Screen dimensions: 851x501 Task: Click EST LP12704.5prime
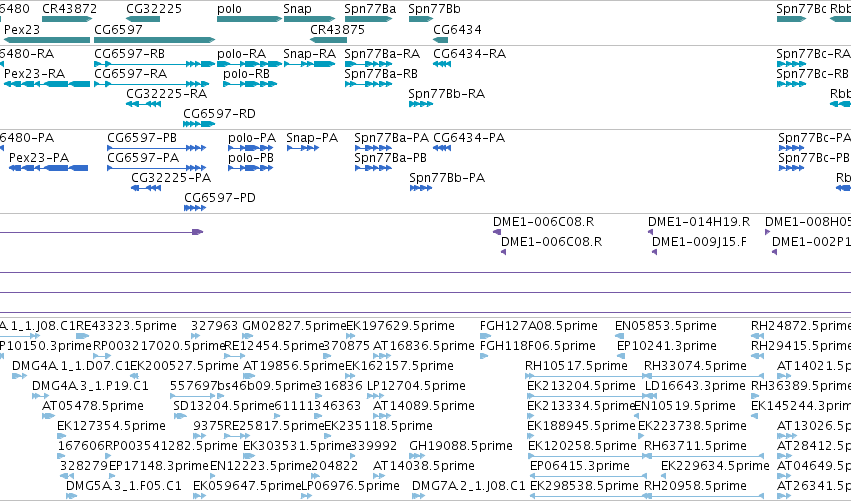point(376,396)
